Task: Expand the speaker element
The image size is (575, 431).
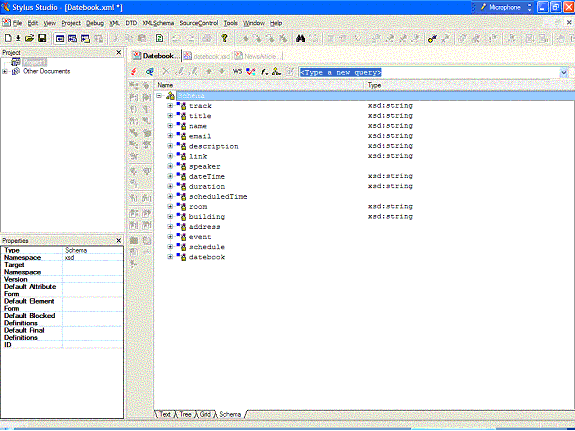Action: click(170, 166)
